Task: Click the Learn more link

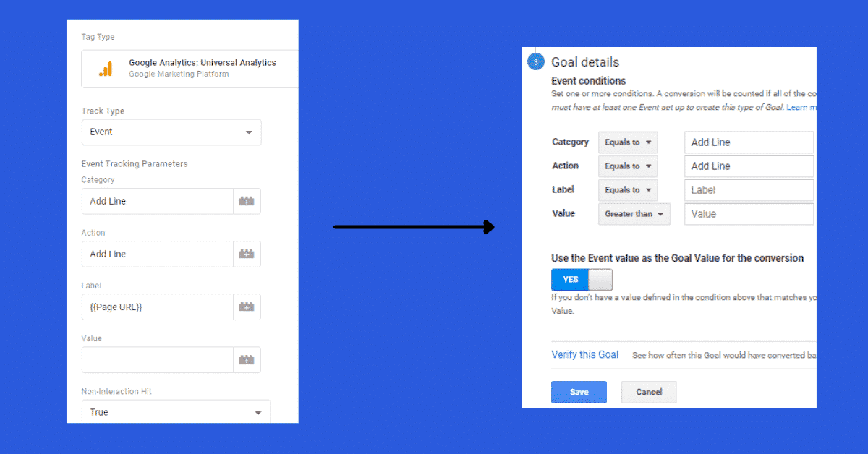Action: pyautogui.click(x=800, y=106)
